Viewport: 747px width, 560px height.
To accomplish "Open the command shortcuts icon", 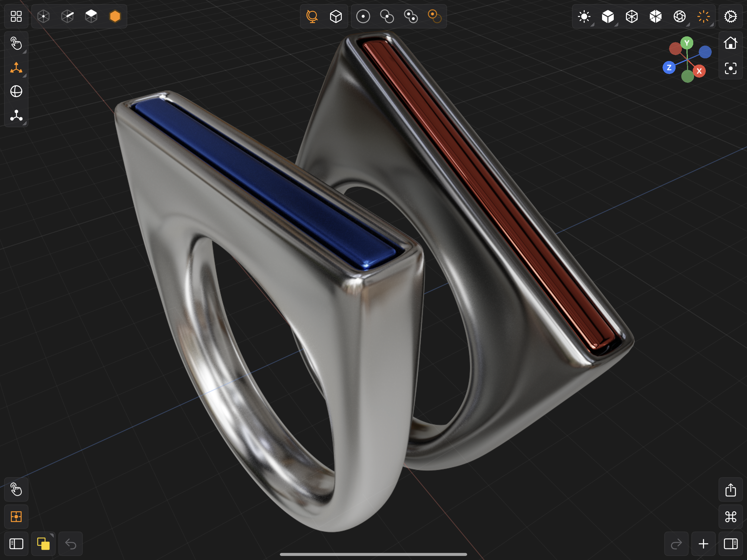I will pos(730,517).
